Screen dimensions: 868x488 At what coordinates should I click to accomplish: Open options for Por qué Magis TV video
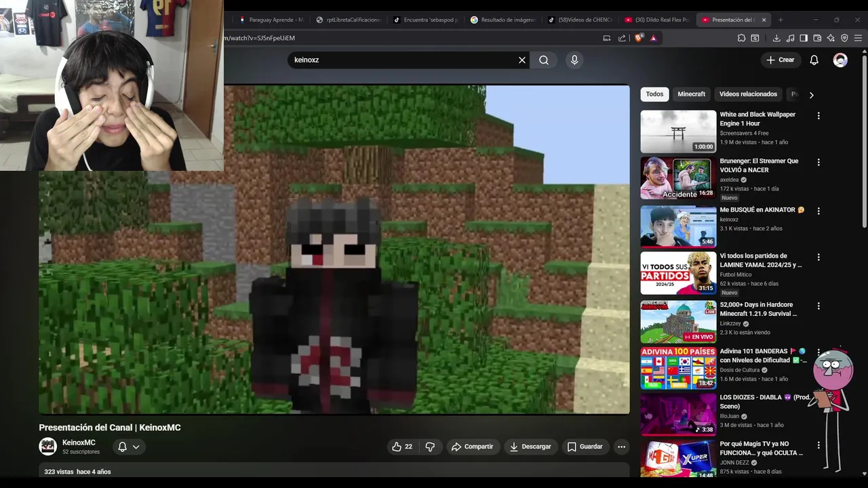click(x=818, y=445)
